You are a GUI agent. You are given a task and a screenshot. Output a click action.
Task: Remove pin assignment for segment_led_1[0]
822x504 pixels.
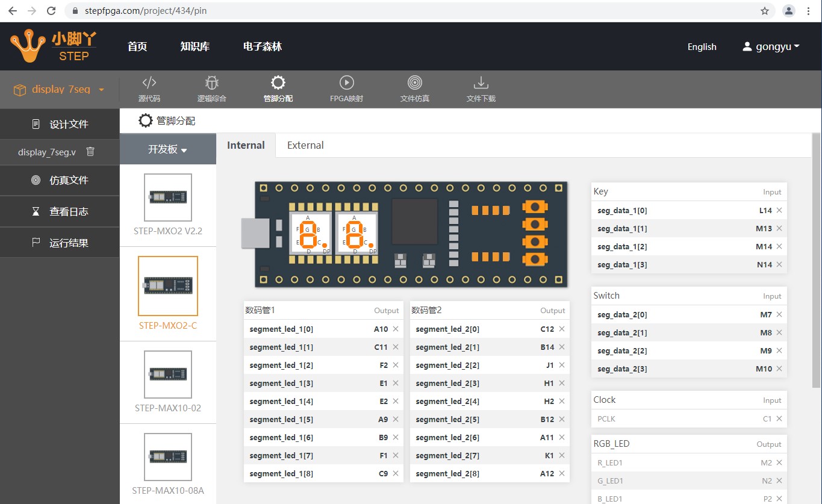point(396,329)
